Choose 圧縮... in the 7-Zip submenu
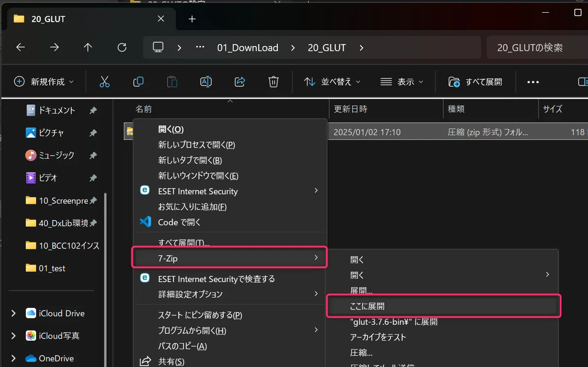 click(443, 353)
